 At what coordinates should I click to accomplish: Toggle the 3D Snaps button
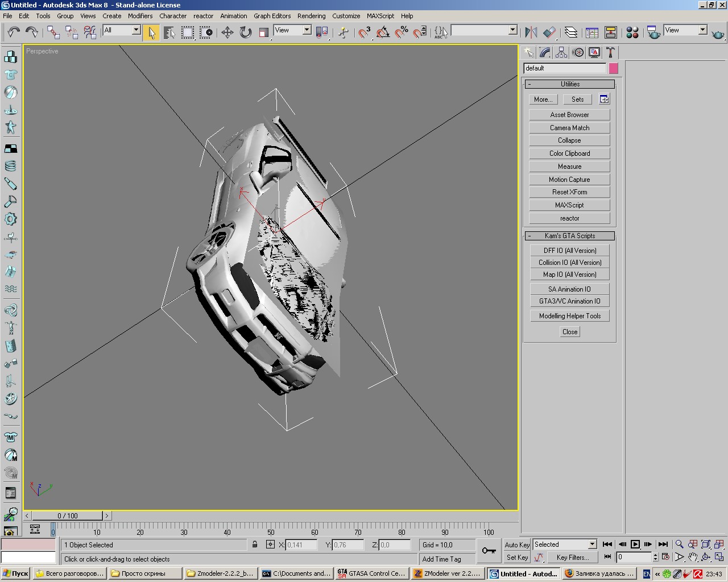pyautogui.click(x=365, y=32)
